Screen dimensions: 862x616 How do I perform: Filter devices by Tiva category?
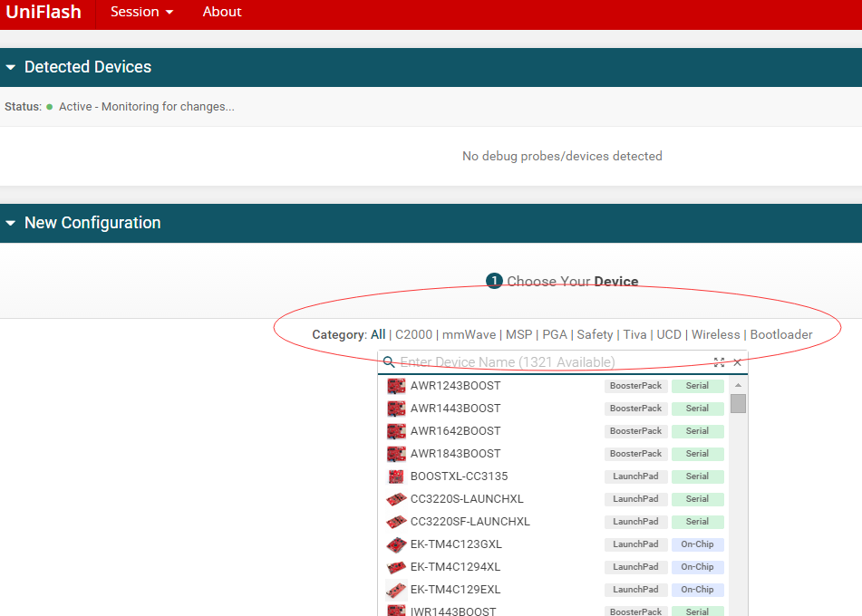(x=635, y=334)
